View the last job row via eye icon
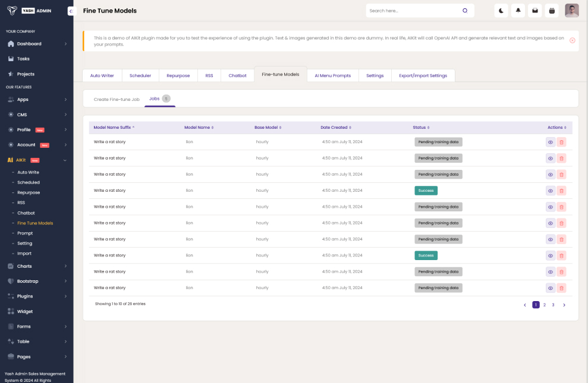The height and width of the screenshot is (383, 588). click(551, 288)
